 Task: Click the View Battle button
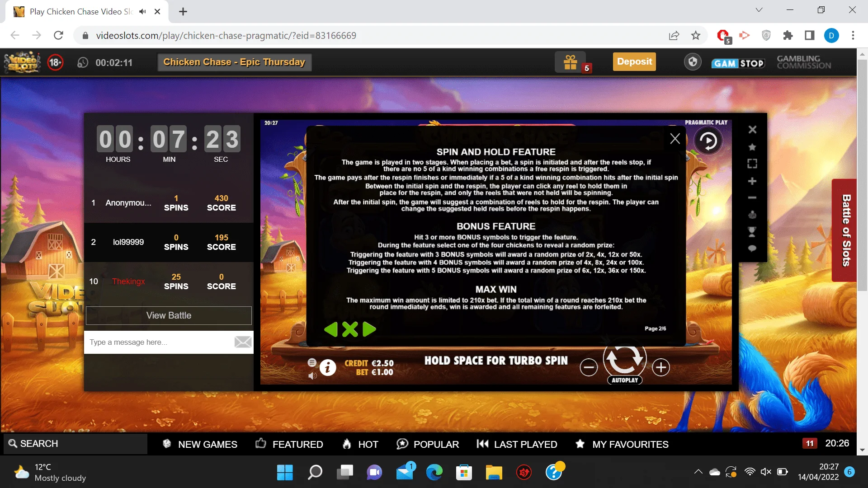click(169, 315)
